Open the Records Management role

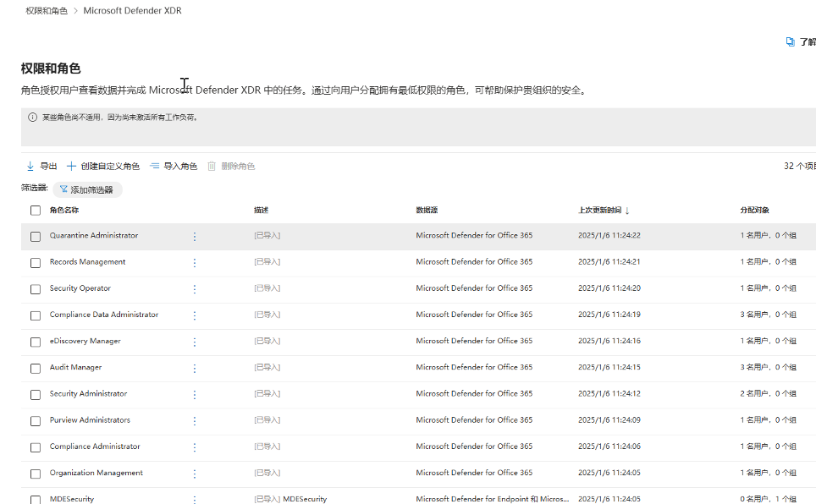tap(87, 262)
